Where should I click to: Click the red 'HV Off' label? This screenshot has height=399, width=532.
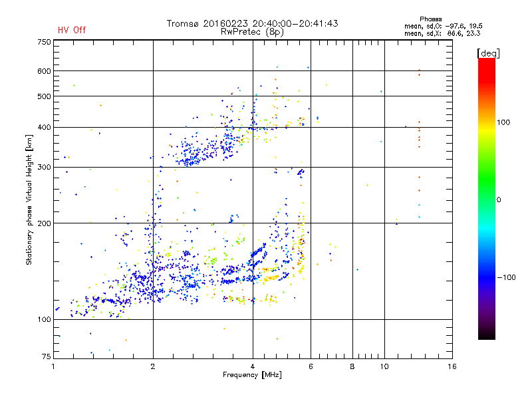(72, 30)
